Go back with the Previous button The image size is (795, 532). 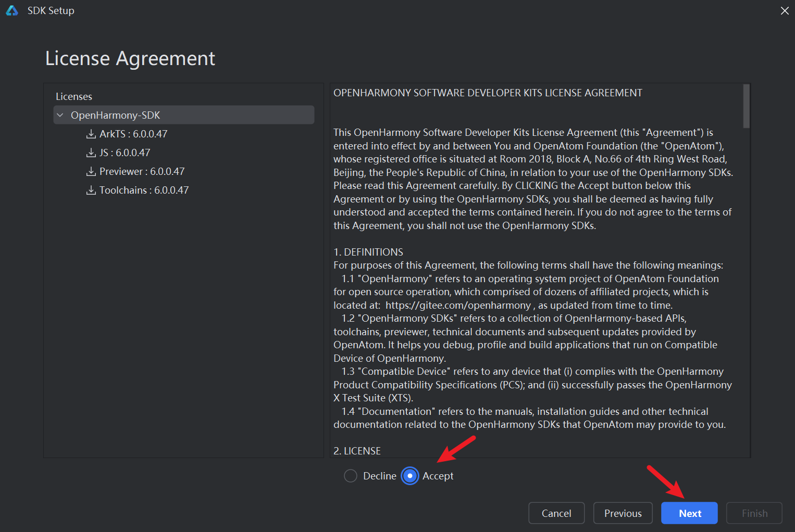[623, 513]
